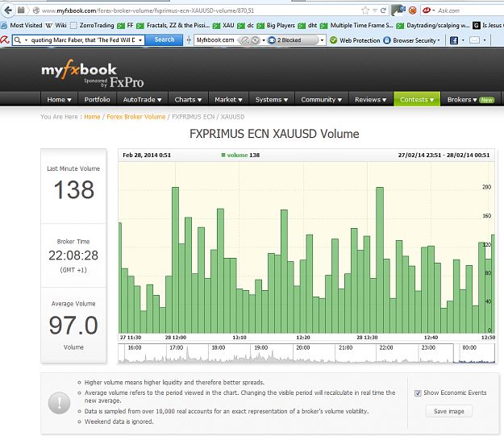Open the Most Visited bookmarks folder
This screenshot has height=436, width=504.
(22, 25)
